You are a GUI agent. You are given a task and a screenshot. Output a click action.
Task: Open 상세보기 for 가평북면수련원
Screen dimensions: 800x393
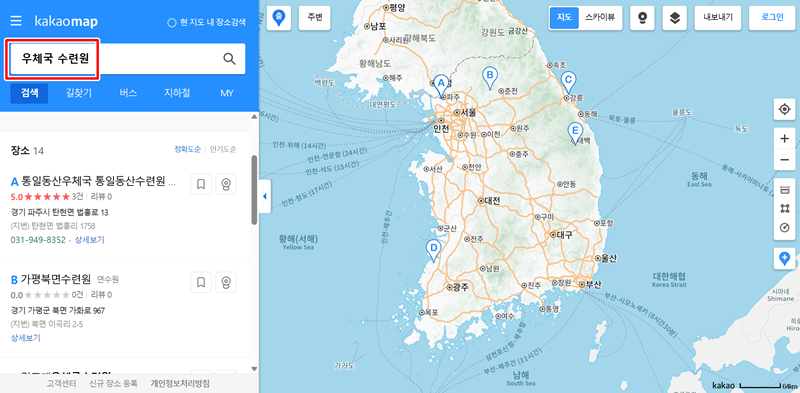26,338
